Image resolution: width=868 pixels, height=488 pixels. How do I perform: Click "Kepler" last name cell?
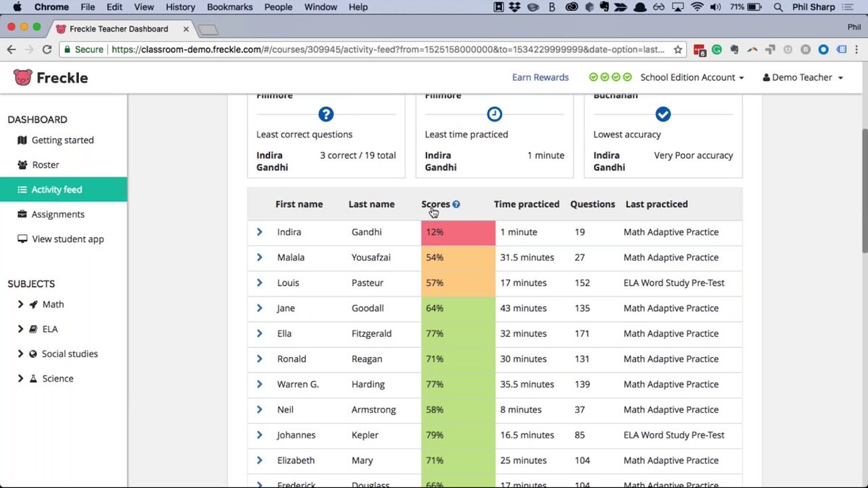pyautogui.click(x=365, y=435)
